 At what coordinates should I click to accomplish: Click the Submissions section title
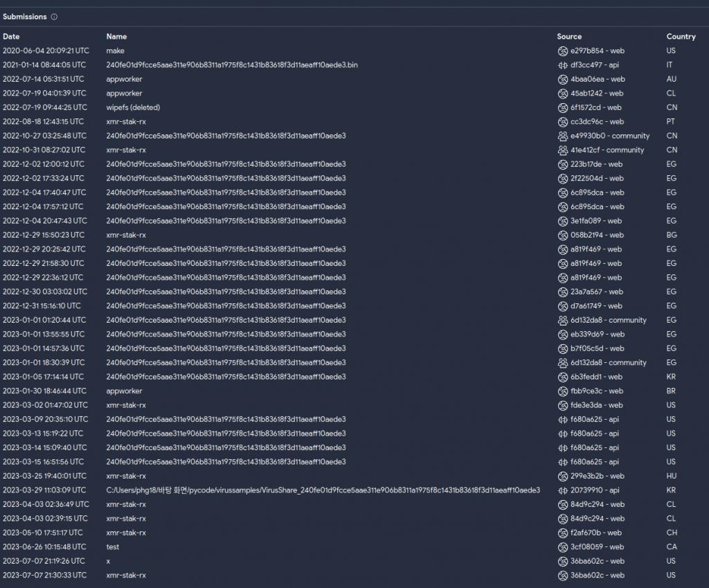(25, 17)
